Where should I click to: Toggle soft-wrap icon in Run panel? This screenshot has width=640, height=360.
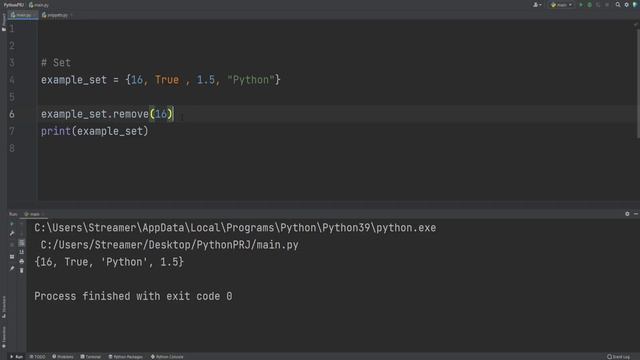click(22, 243)
